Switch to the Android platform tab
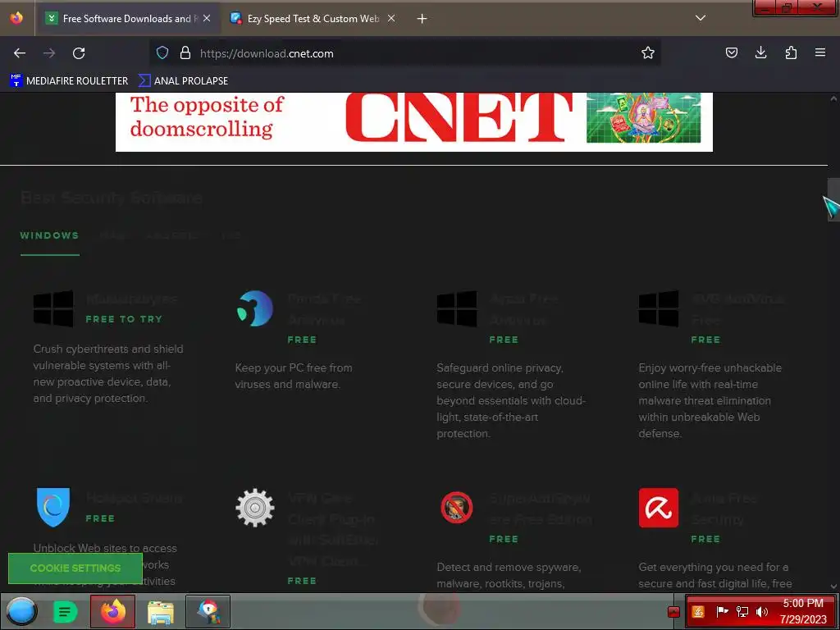840x630 pixels. 172,235
